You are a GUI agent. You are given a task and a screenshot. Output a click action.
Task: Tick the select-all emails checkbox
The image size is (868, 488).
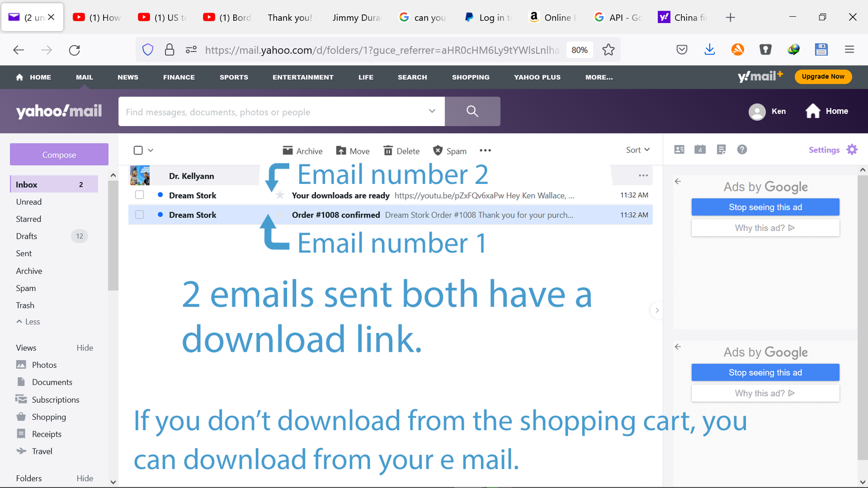pos(138,150)
